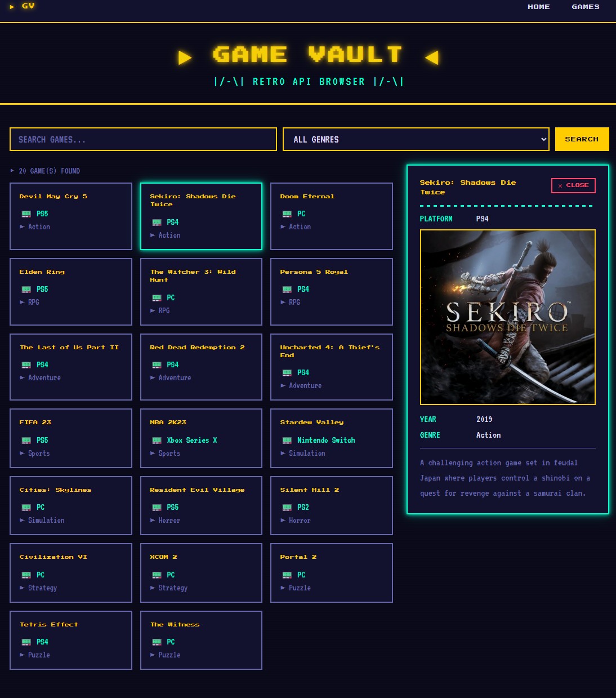Open the GAMES navigation link

pyautogui.click(x=585, y=7)
